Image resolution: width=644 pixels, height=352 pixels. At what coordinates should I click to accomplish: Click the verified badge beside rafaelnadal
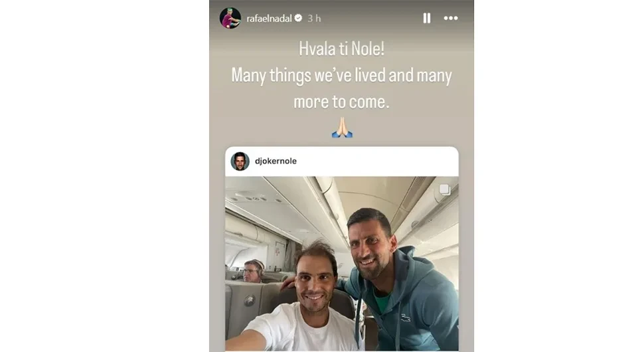[x=299, y=18]
